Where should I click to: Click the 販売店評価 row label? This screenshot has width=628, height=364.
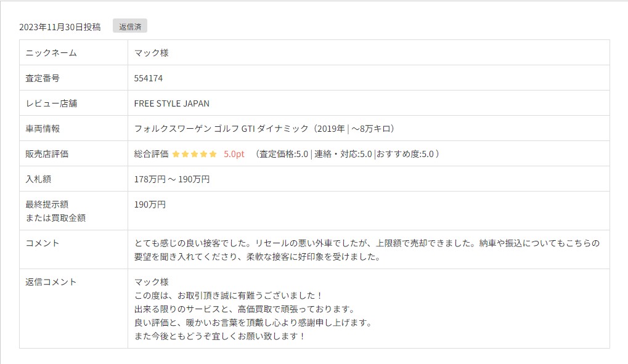47,154
